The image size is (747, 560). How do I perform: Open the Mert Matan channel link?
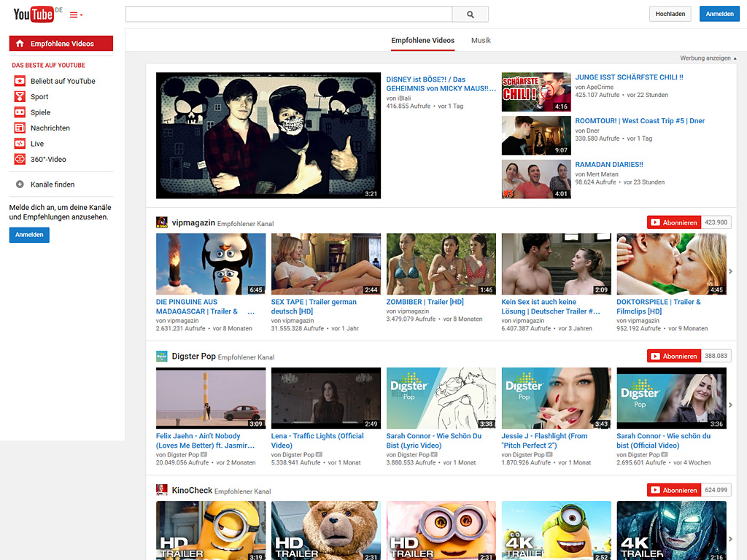601,174
